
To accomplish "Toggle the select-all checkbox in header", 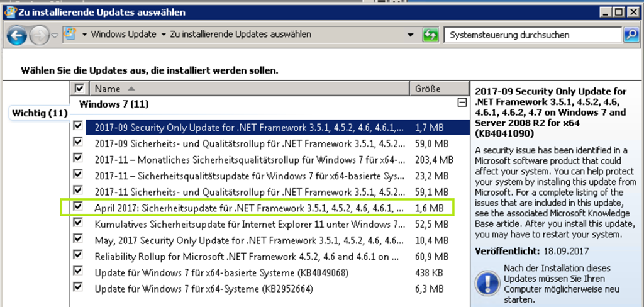I will (79, 89).
